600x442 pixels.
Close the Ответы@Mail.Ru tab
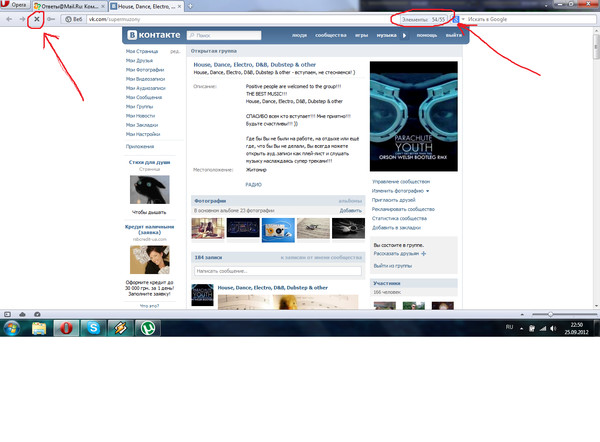[103, 7]
